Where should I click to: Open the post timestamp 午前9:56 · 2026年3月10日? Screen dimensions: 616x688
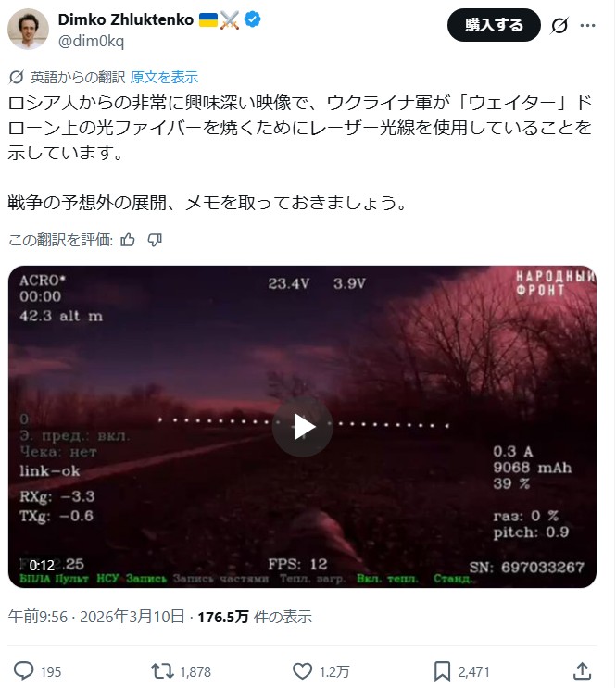[x=96, y=617]
